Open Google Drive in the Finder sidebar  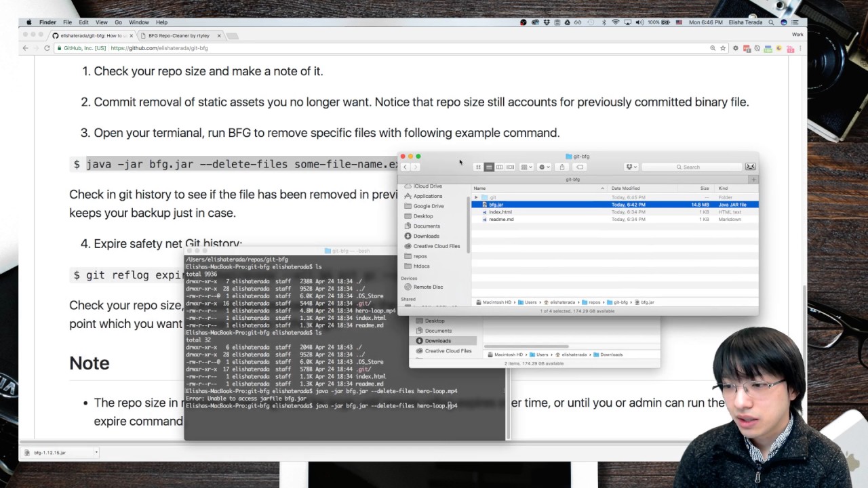point(429,206)
